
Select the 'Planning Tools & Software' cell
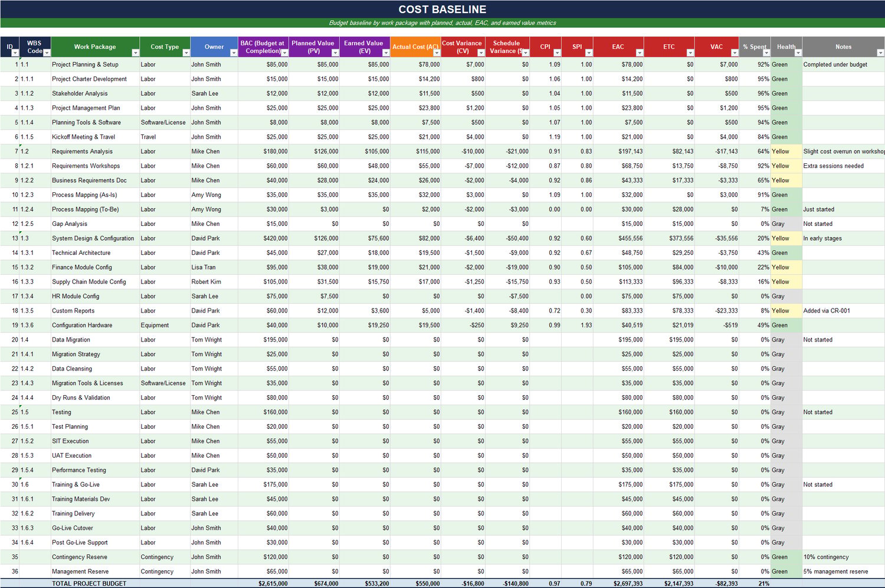point(95,123)
